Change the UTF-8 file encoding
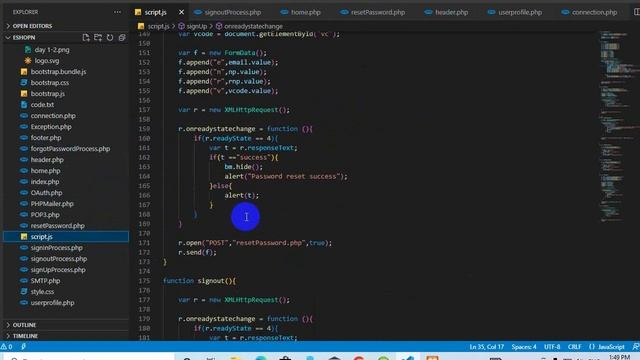640x360 pixels. [552, 347]
